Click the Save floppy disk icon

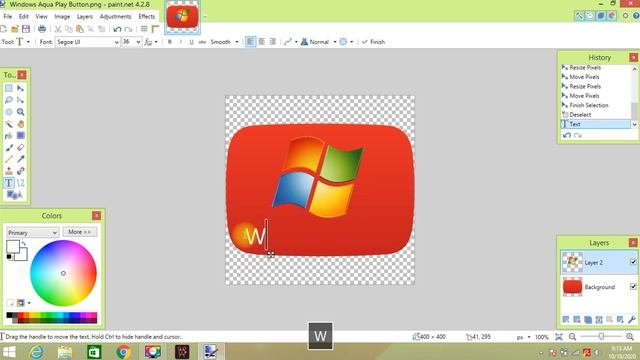coord(26,29)
